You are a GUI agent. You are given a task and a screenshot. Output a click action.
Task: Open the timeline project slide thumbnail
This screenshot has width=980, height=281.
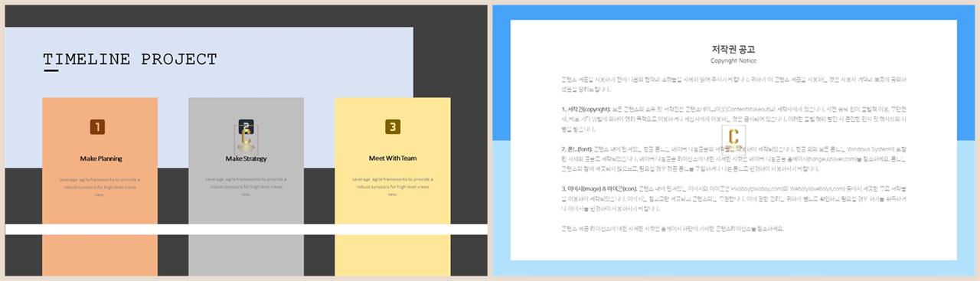(x=247, y=140)
